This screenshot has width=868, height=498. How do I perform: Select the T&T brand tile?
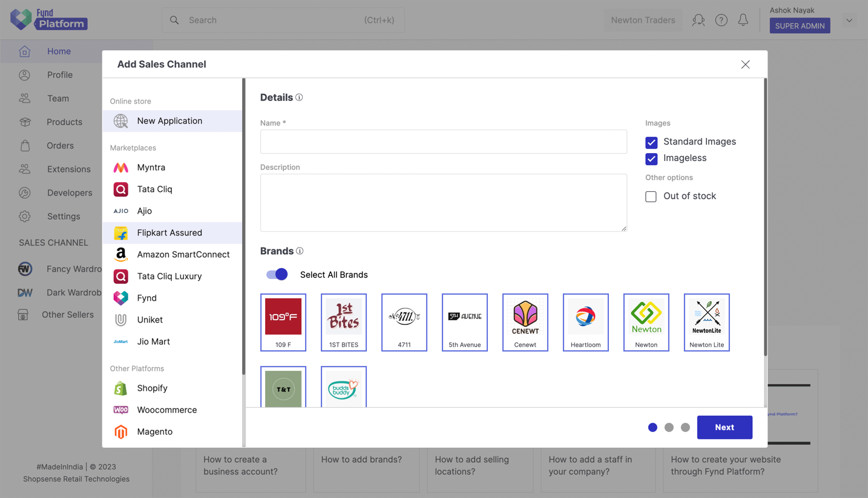tap(283, 387)
